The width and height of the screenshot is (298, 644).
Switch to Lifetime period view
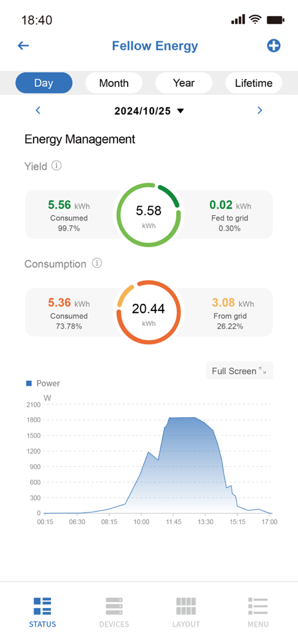coord(254,83)
